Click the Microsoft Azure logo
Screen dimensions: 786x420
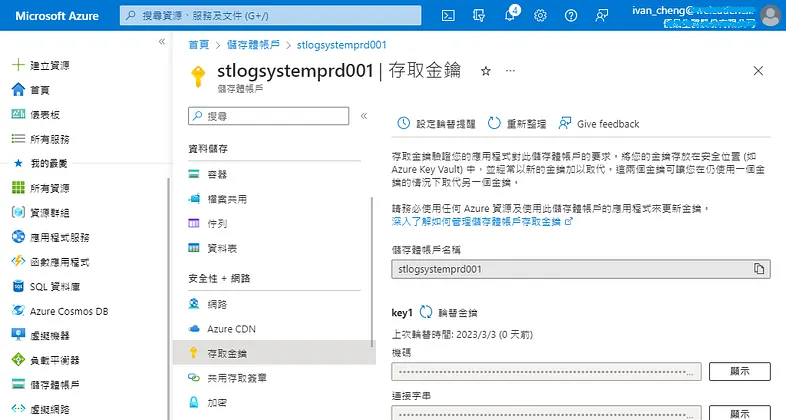[x=57, y=16]
